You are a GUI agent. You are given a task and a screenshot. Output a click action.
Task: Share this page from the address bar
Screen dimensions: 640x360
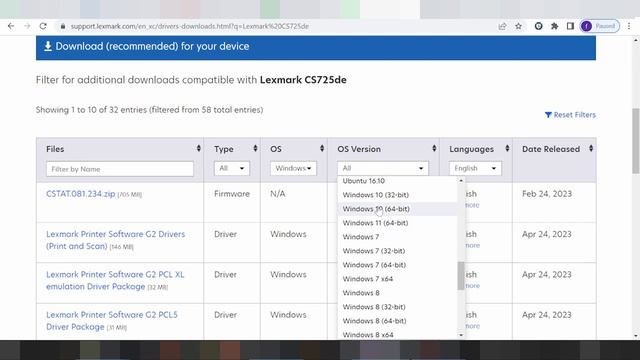coord(502,26)
